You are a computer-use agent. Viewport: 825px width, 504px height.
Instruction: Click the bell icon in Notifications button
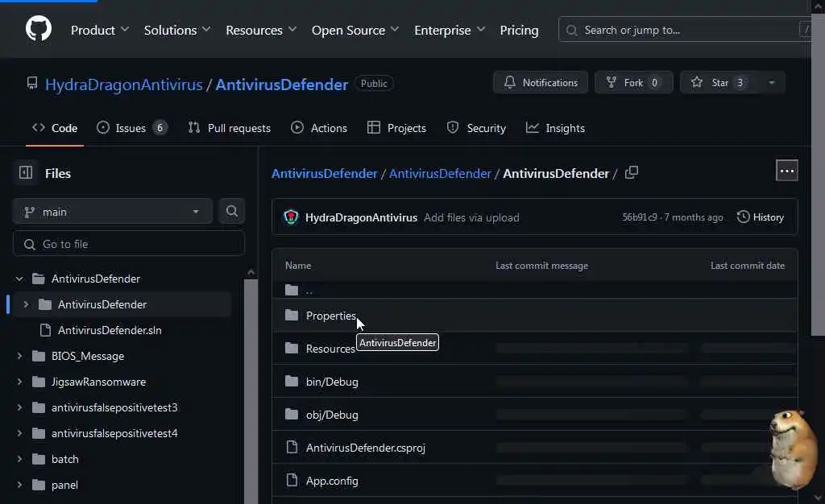pyautogui.click(x=510, y=82)
